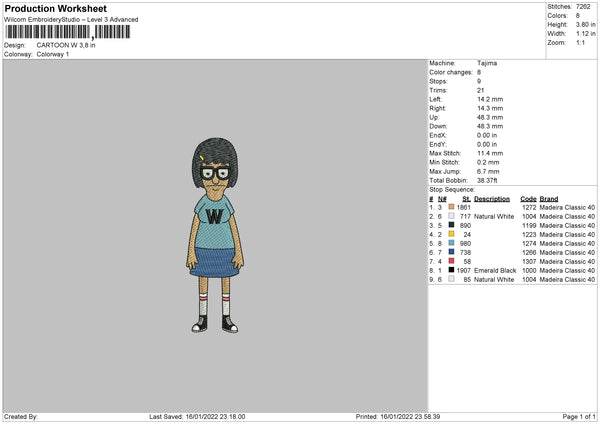600x424 pixels.
Task: Click the 'Description' column header
Action: 492,199
